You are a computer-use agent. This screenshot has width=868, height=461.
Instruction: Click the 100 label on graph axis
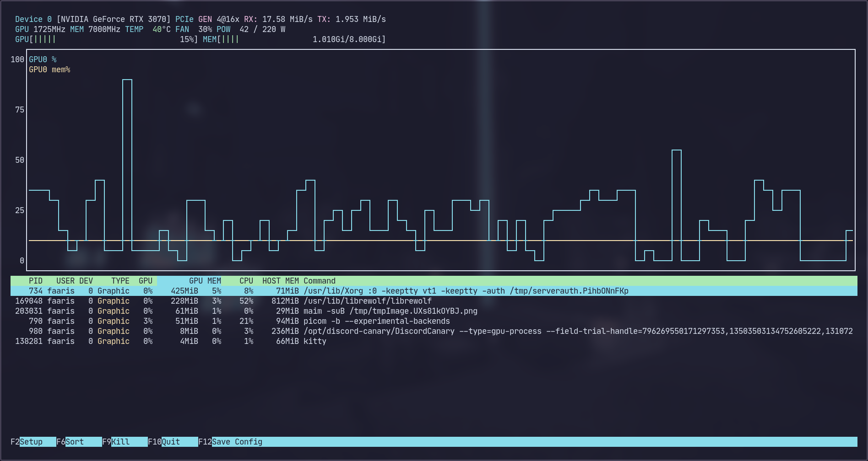click(17, 59)
